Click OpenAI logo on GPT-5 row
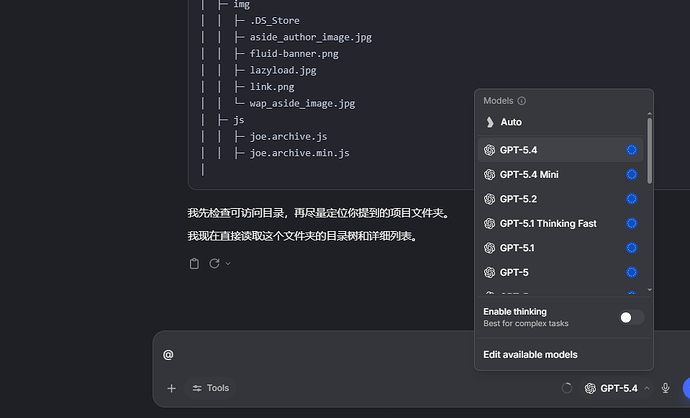Image resolution: width=690 pixels, height=418 pixels. pos(489,272)
